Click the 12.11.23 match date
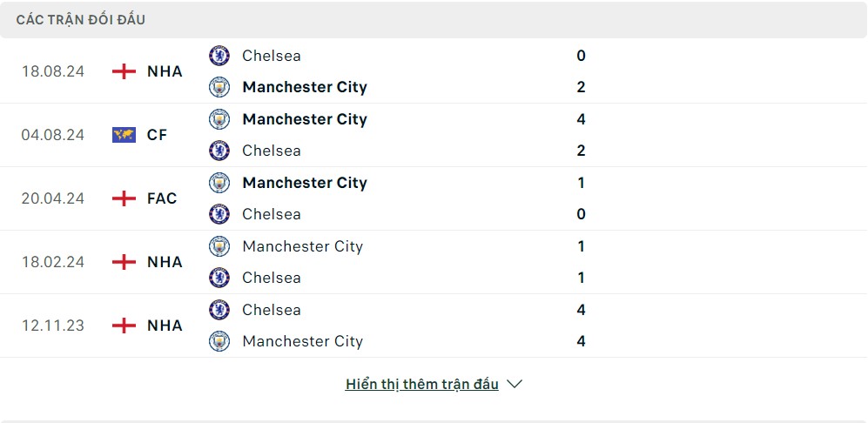The image size is (868, 423). pos(53,325)
